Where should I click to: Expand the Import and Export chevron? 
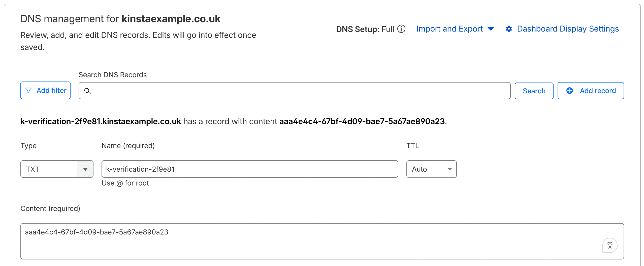coord(491,29)
